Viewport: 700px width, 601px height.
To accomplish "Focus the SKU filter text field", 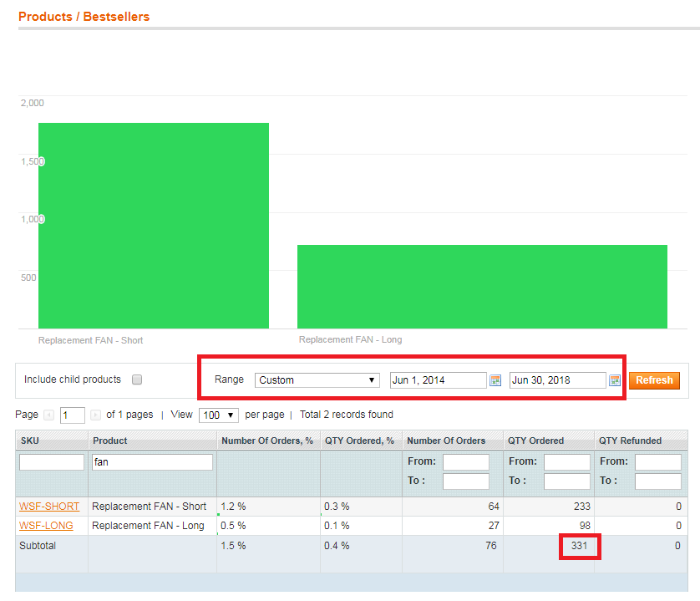I will click(x=52, y=462).
